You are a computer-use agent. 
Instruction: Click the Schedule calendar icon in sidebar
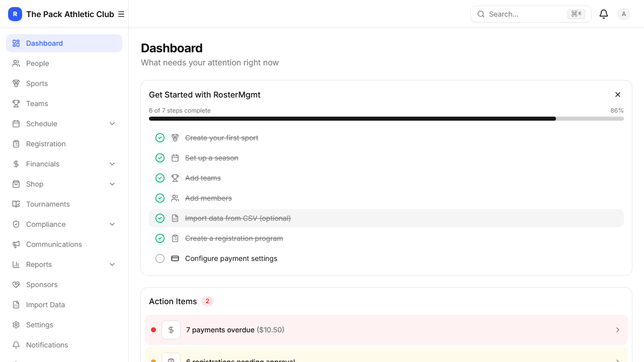[x=16, y=124]
